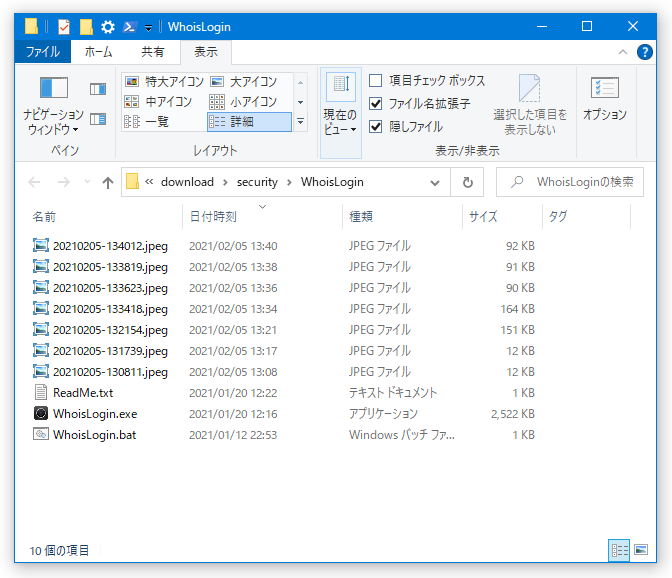The width and height of the screenshot is (672, 578).
Task: Select the WhoisLogin.exe file name
Action: [95, 414]
